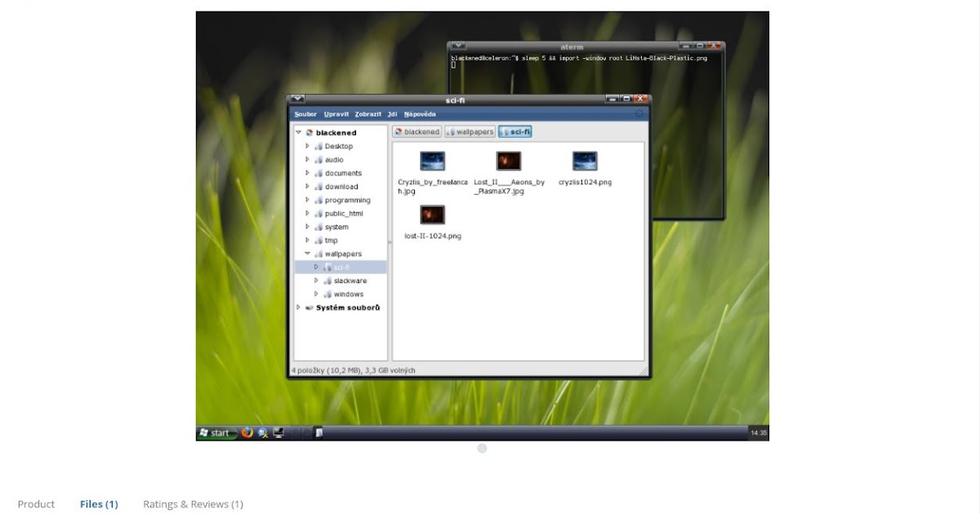The image size is (980, 514).
Task: Expand Systém souborů in the sidebar
Action: [x=298, y=308]
